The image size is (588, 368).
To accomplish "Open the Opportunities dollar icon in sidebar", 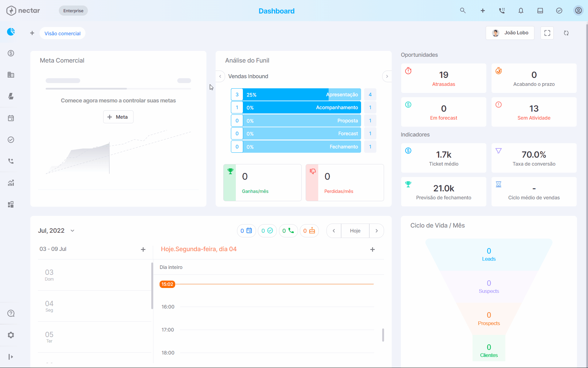I will point(11,53).
